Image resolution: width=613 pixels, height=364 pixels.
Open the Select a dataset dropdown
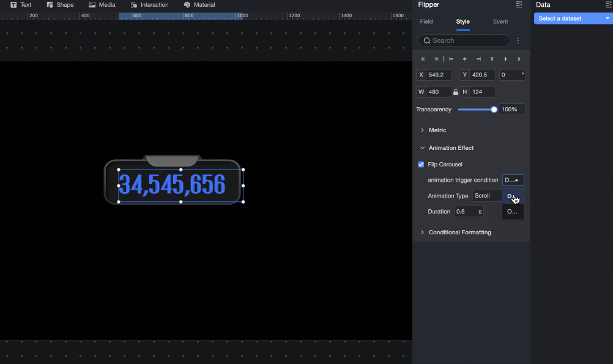[x=573, y=19]
